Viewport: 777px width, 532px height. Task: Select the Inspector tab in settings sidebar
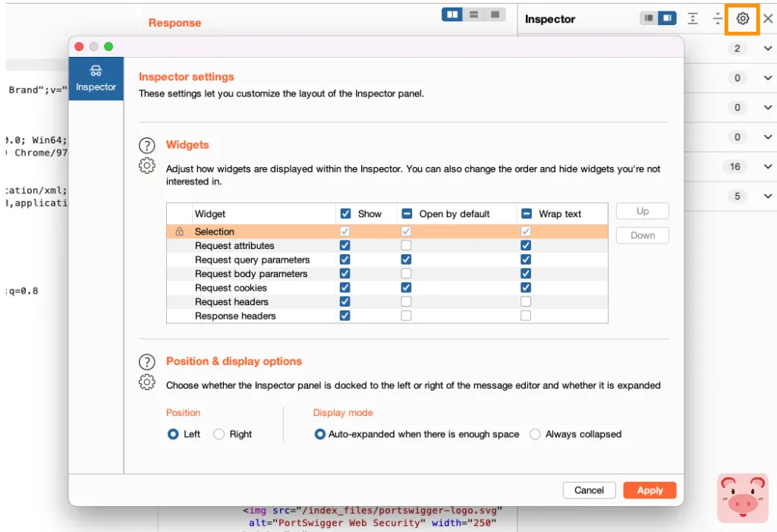tap(96, 79)
